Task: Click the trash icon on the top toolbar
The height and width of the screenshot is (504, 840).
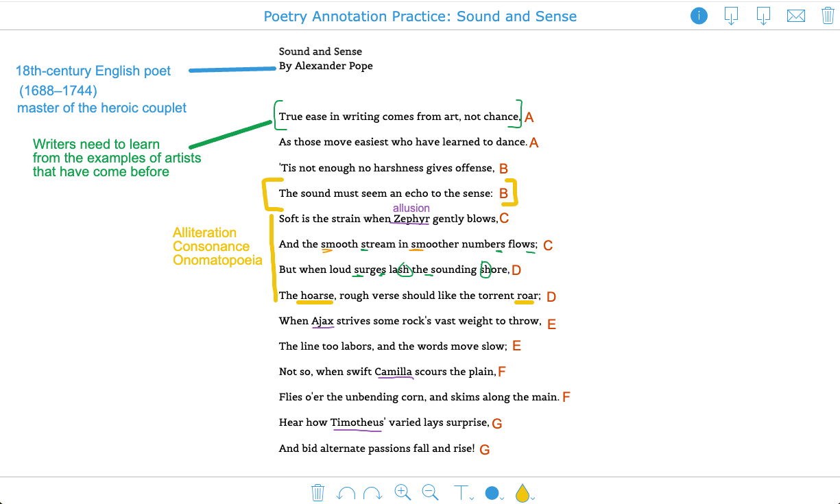Action: pyautogui.click(x=828, y=16)
